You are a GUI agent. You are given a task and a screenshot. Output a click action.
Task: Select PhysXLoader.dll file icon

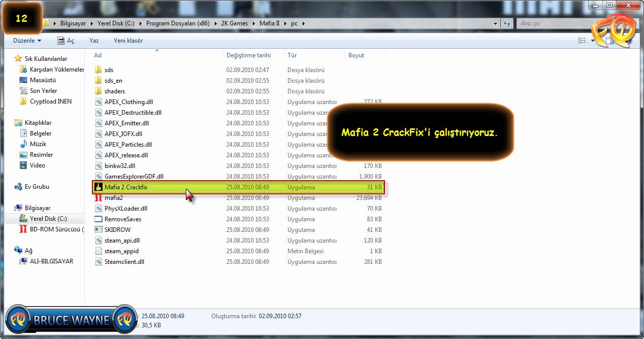pyautogui.click(x=99, y=209)
